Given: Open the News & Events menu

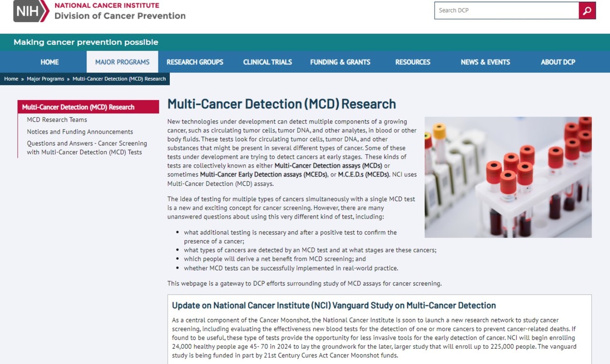Looking at the screenshot, I should coord(485,62).
